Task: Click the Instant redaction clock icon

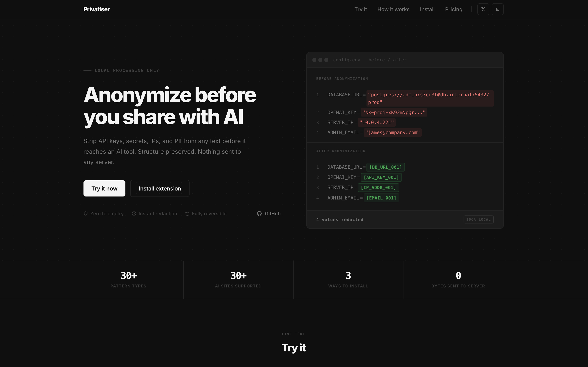Action: pyautogui.click(x=134, y=214)
